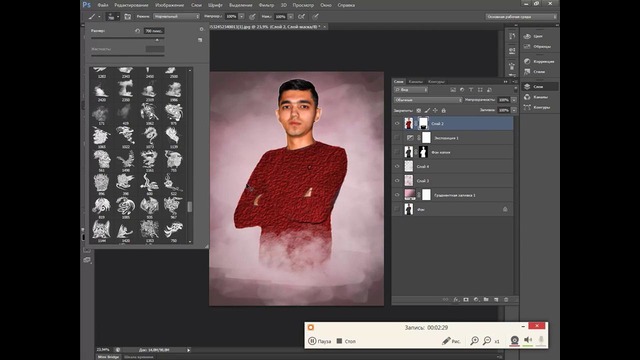Screen dimensions: 640x360
Task: Show the Фон копия layer
Action: 397,152
